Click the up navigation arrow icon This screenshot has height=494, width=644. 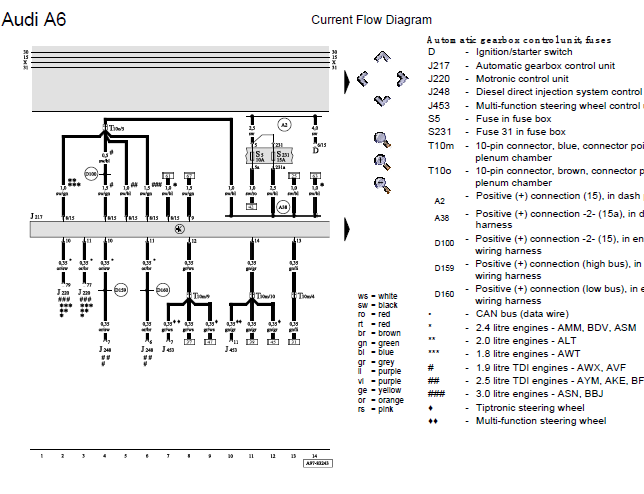point(382,57)
